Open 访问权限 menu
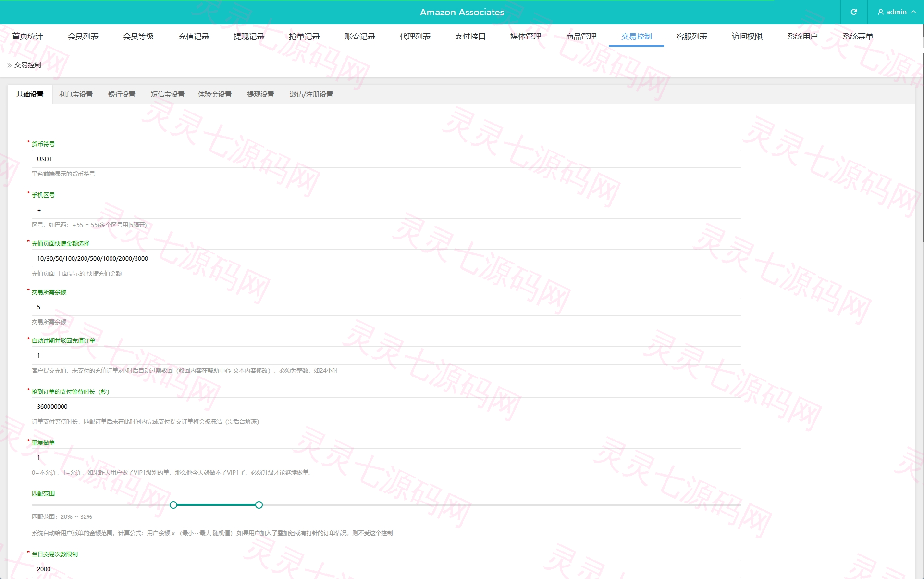 (747, 37)
